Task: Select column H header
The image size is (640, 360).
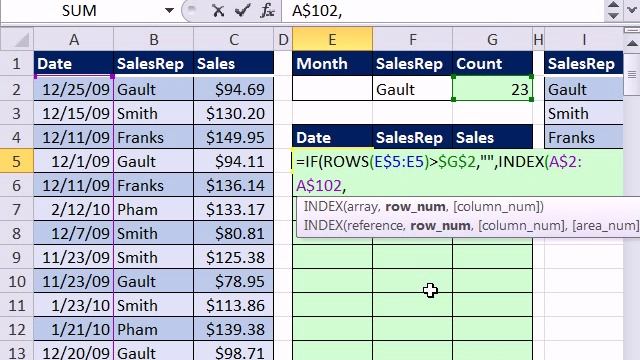Action: [x=538, y=40]
